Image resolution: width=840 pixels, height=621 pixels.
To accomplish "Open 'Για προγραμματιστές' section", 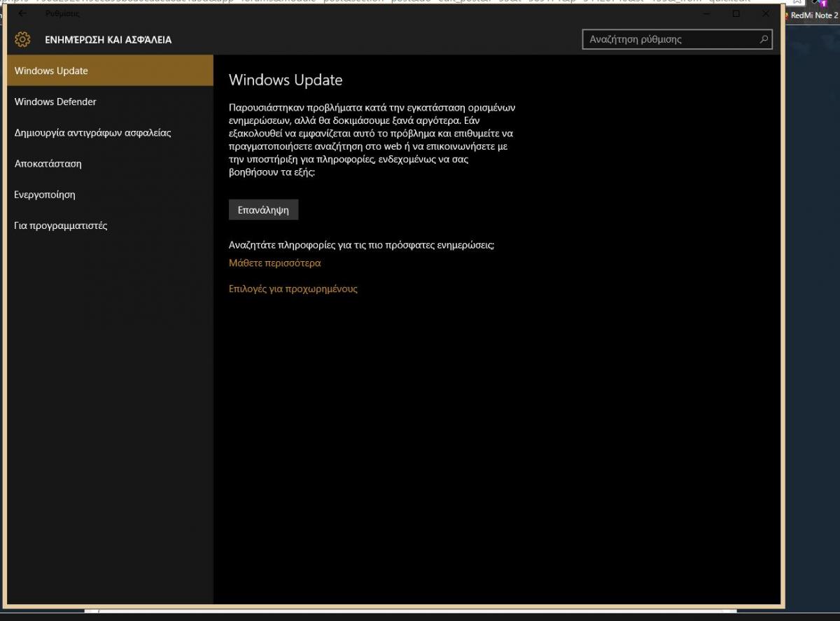I will click(x=110, y=225).
